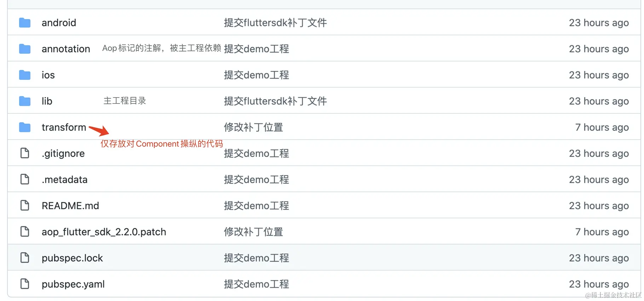Screen dimensions: 644x301
Task: Click the ios folder icon
Action: point(24,75)
